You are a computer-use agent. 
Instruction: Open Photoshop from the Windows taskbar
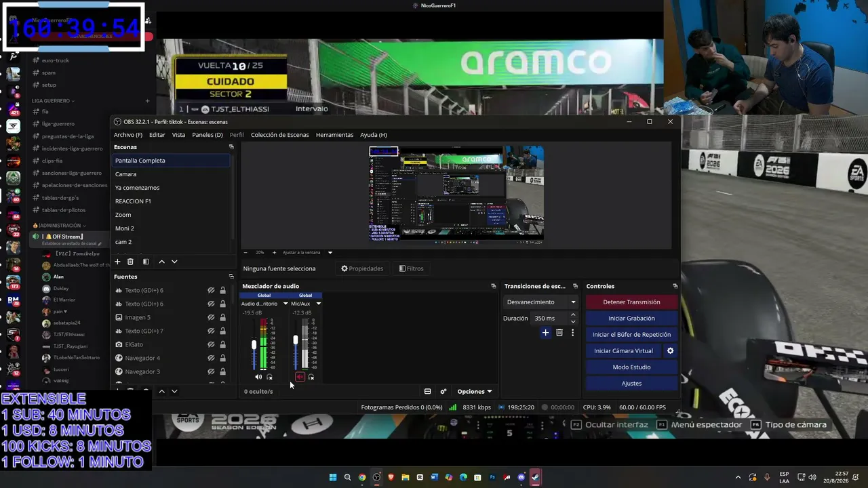coord(492,477)
